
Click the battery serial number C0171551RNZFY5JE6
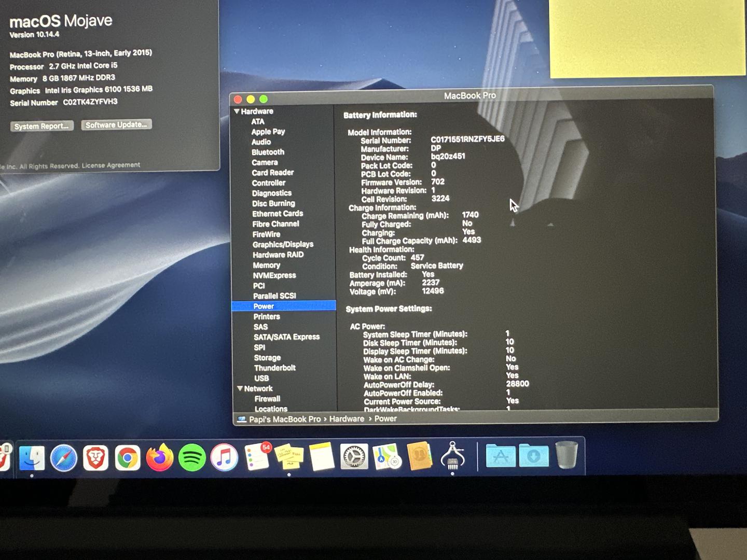point(467,139)
